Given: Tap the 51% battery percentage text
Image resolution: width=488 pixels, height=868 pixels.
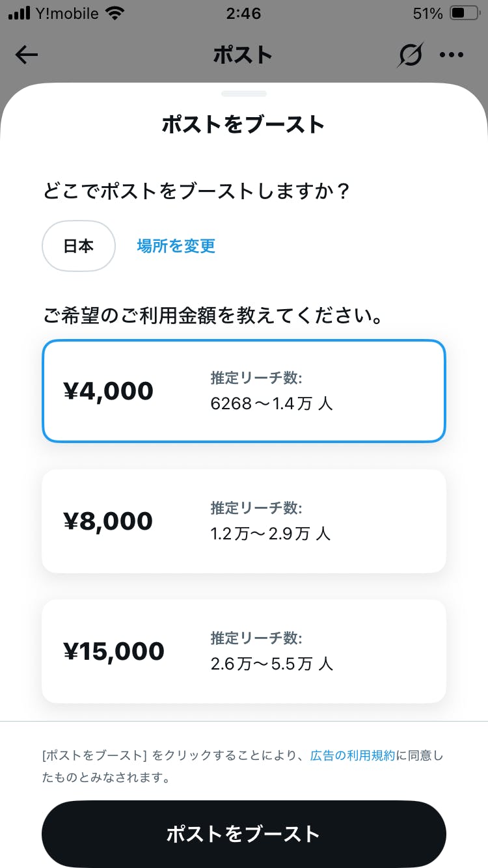Looking at the screenshot, I should 427,14.
